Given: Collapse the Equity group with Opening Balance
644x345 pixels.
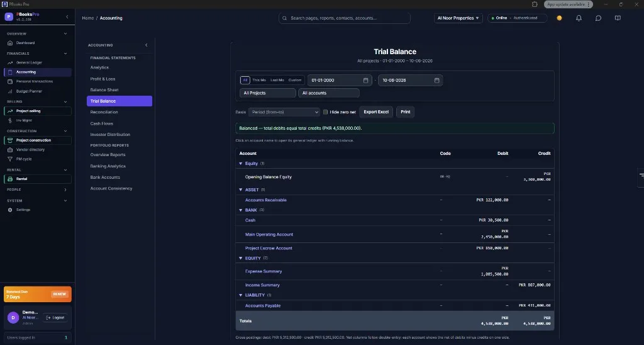Looking at the screenshot, I should click(x=241, y=164).
